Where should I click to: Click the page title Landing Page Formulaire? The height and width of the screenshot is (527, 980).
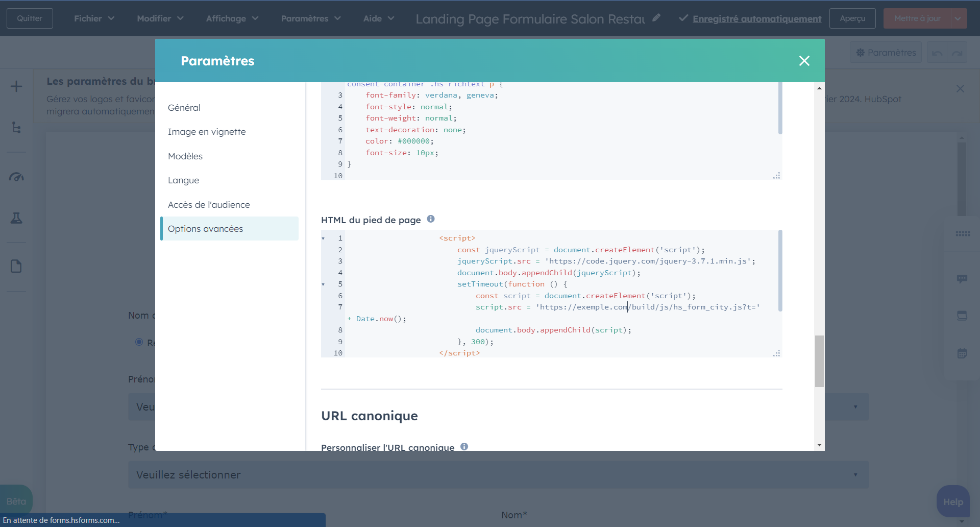point(530,19)
